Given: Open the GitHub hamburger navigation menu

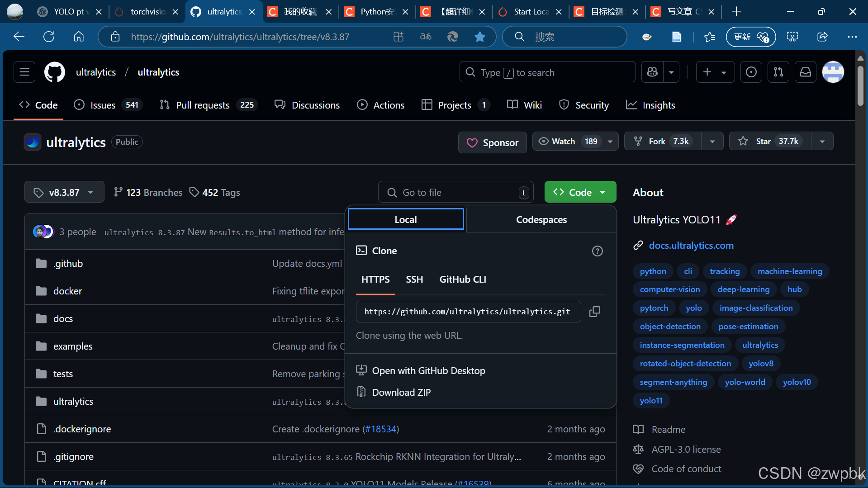Looking at the screenshot, I should coord(24,72).
